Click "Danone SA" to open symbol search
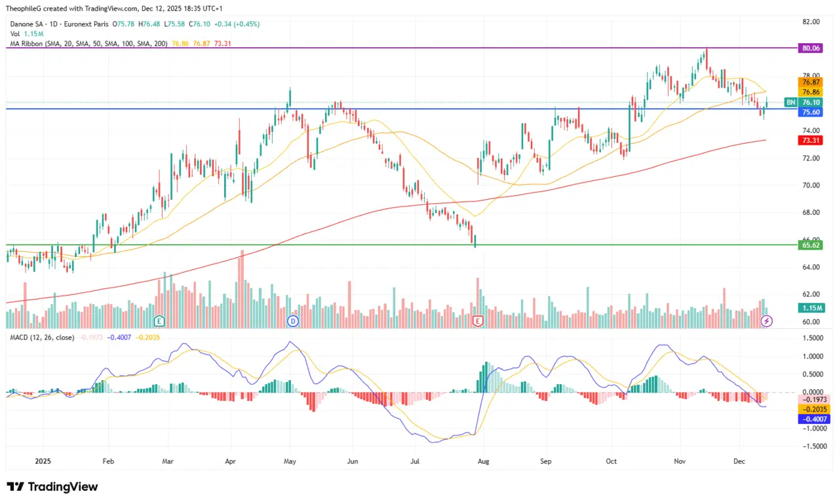 click(28, 23)
